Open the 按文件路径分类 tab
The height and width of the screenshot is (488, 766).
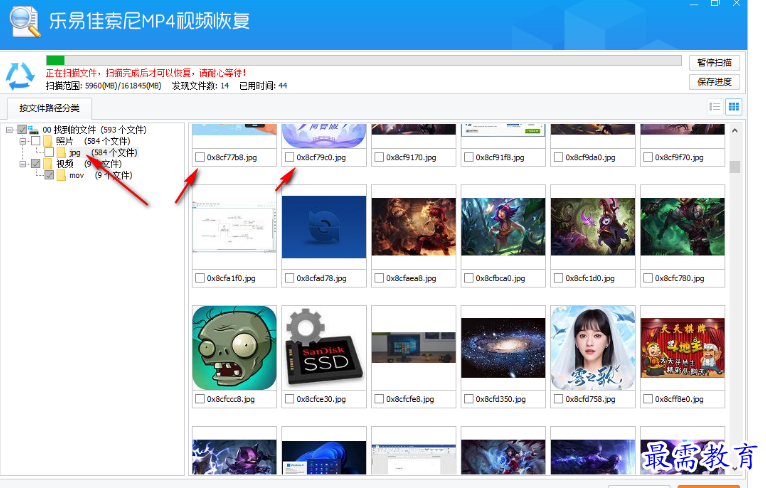pyautogui.click(x=49, y=108)
